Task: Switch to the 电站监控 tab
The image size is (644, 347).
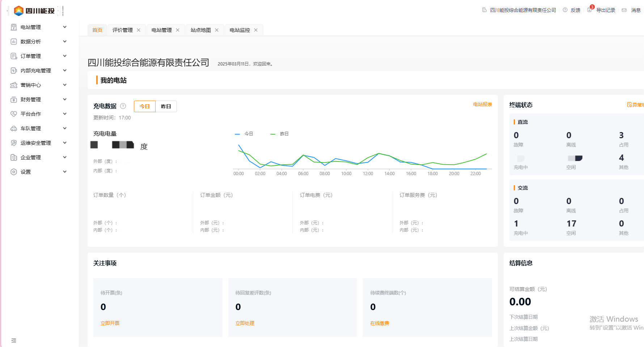Action: tap(240, 30)
